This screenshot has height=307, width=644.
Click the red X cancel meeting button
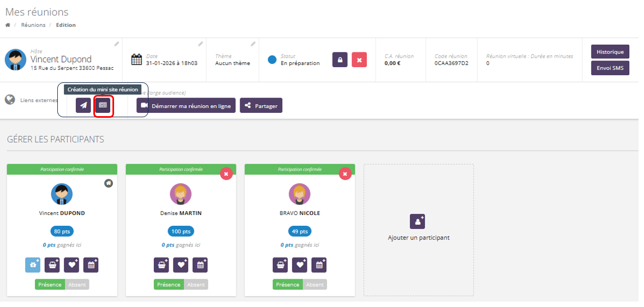pos(359,60)
